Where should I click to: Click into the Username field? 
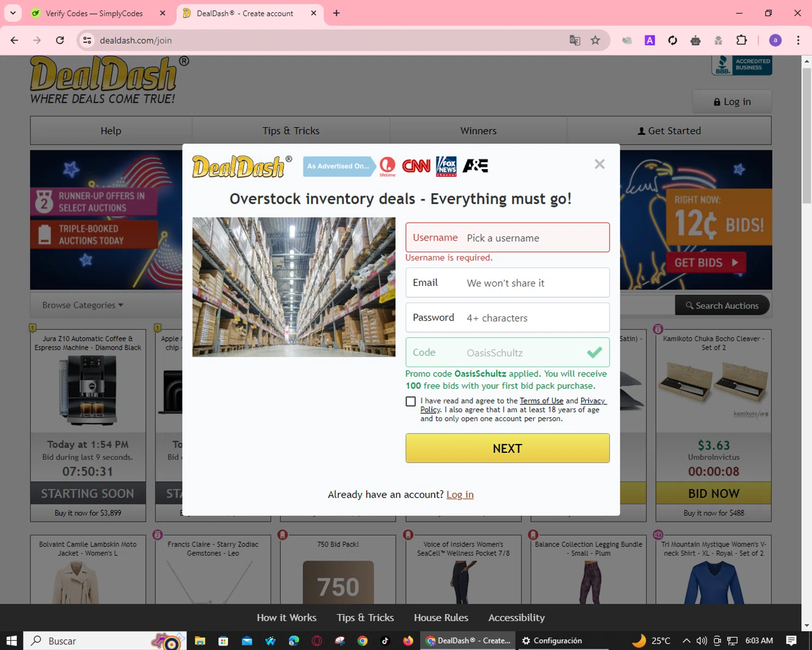click(x=507, y=237)
